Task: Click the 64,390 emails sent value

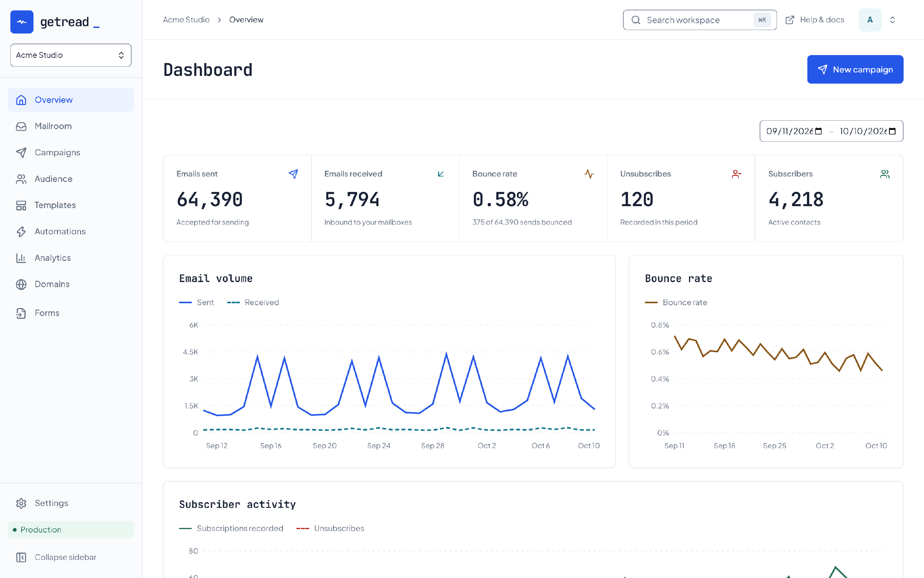Action: pyautogui.click(x=210, y=200)
